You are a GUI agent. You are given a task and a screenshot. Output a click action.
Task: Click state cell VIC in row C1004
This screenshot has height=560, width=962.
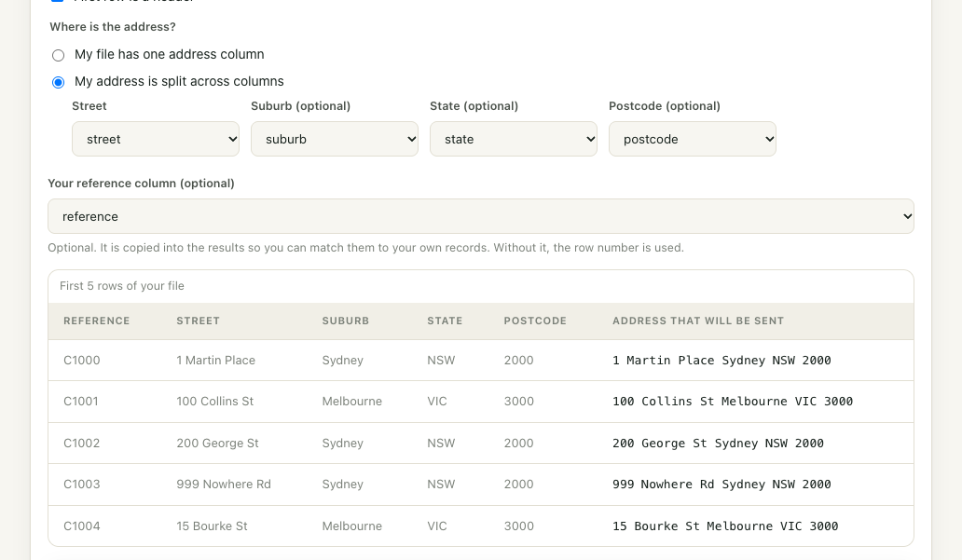click(437, 526)
